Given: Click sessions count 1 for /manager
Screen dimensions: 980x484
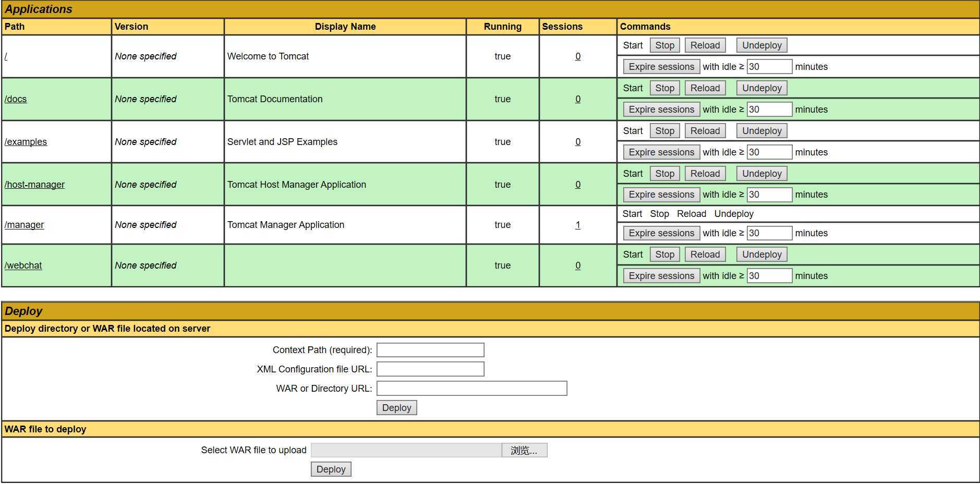Looking at the screenshot, I should click(578, 225).
